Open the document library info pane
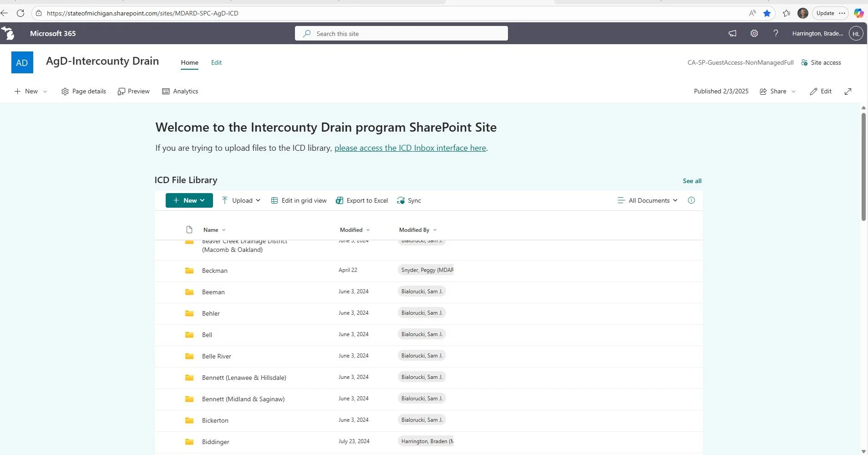The width and height of the screenshot is (868, 455). (691, 200)
